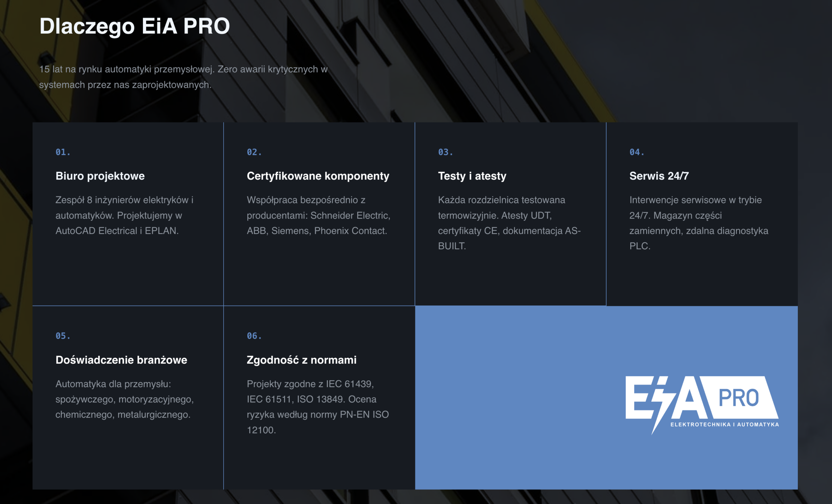
Task: Click the PRO badge in the logo
Action: (x=739, y=397)
